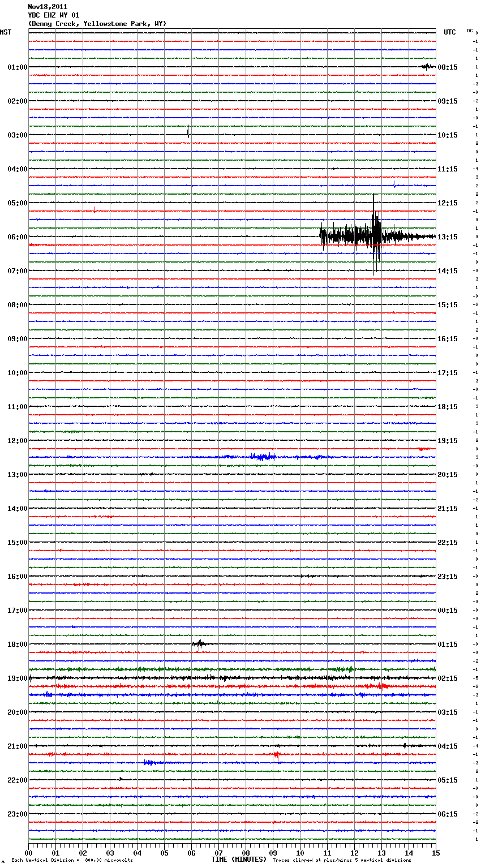Select the 23:00 MST time label
The height and width of the screenshot is (868, 481).
click(17, 814)
